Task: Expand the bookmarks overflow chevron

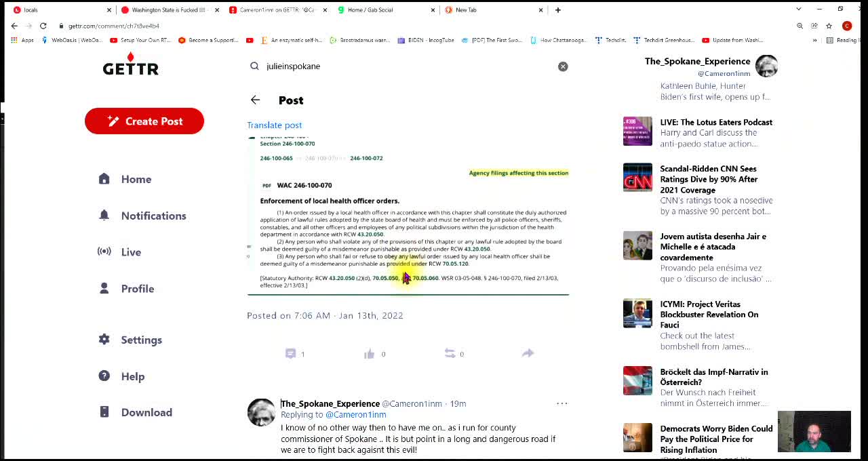Action: [814, 40]
